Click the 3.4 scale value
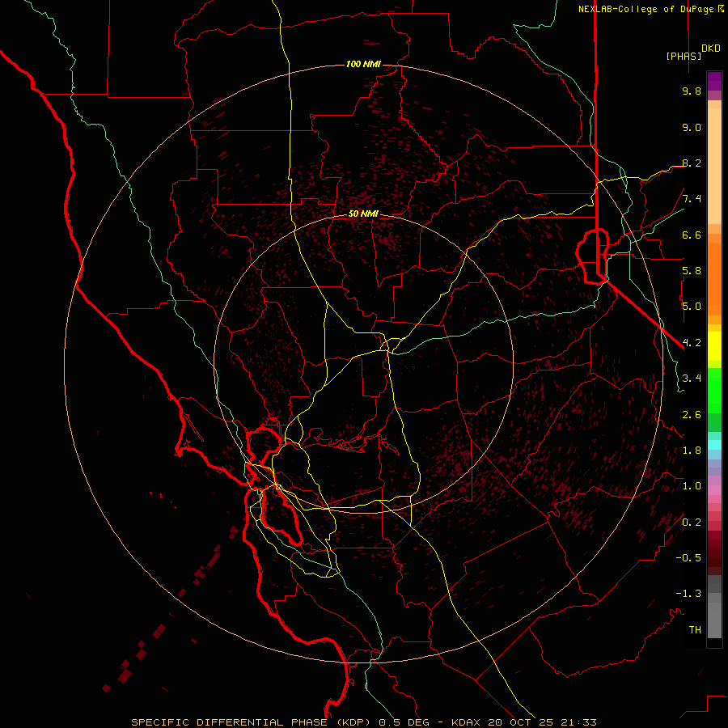 (692, 379)
